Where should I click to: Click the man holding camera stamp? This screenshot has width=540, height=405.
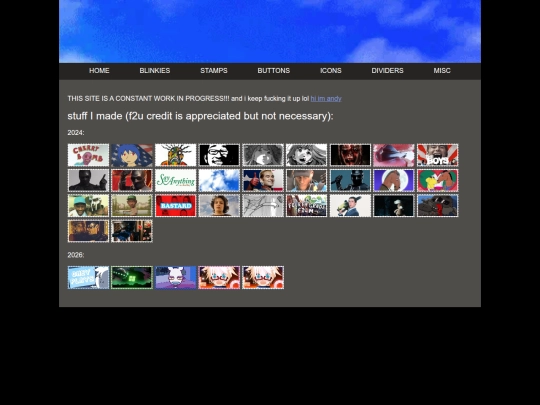tap(350, 206)
